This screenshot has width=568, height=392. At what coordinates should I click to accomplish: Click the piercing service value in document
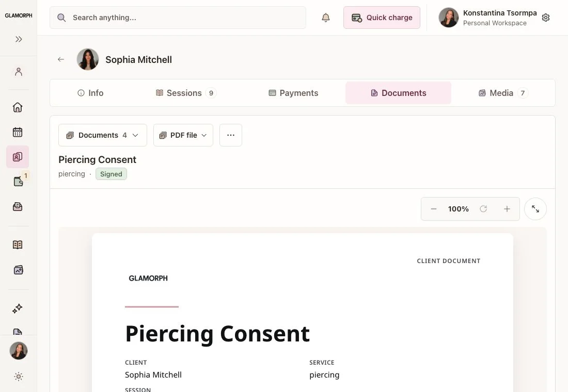coord(324,375)
